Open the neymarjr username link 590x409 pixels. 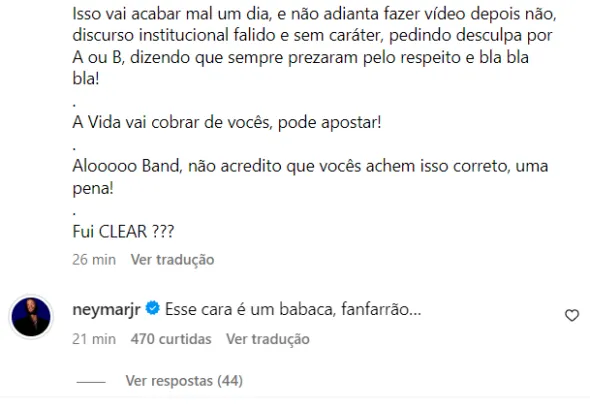point(106,309)
